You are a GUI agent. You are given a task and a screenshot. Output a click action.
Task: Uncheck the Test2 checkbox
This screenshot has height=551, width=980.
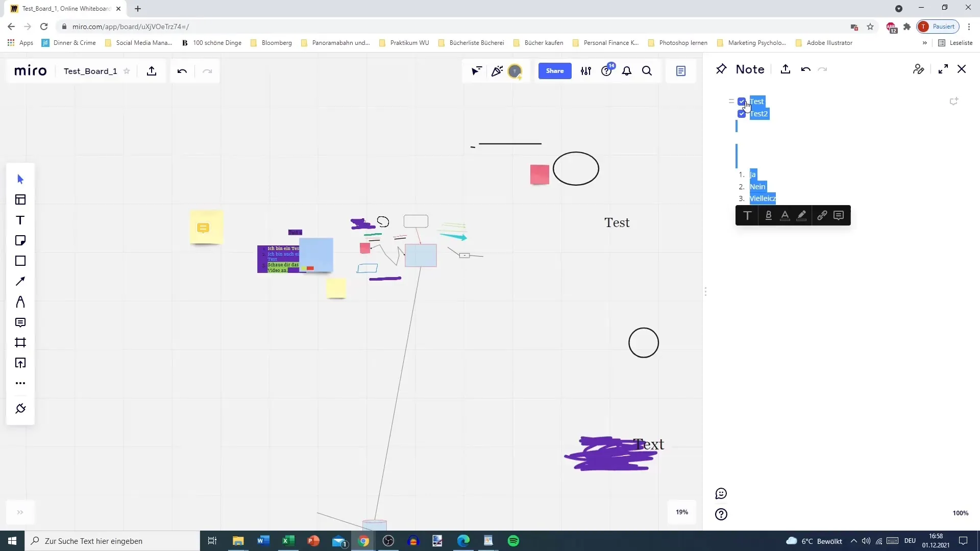coord(742,114)
